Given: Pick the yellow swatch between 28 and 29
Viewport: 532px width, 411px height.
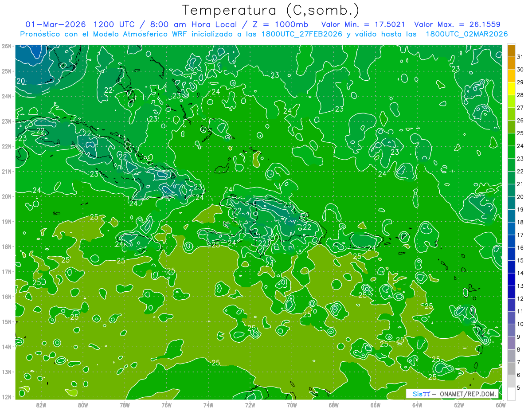Looking at the screenshot, I should pyautogui.click(x=511, y=89).
